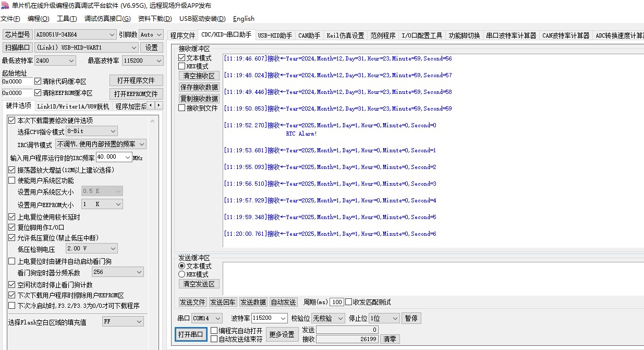Toggle 清除代码缓冲区 checkbox
The width and height of the screenshot is (644, 350).
point(38,81)
